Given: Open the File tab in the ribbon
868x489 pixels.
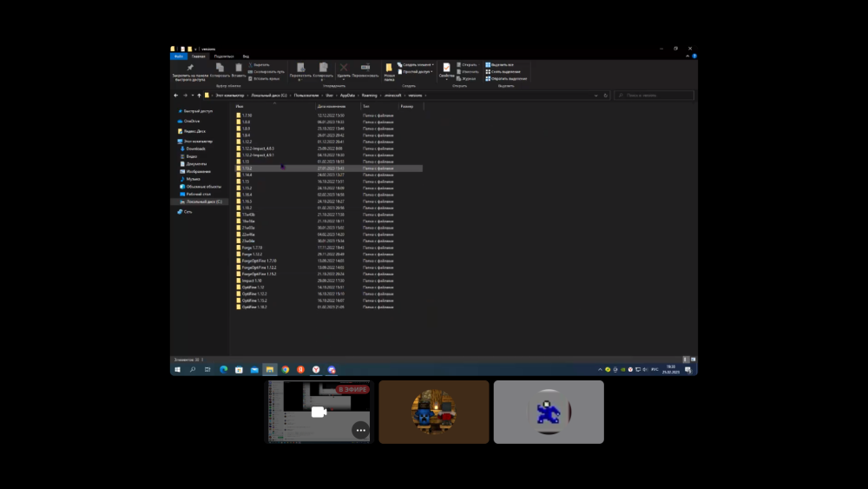Looking at the screenshot, I should pyautogui.click(x=178, y=56).
